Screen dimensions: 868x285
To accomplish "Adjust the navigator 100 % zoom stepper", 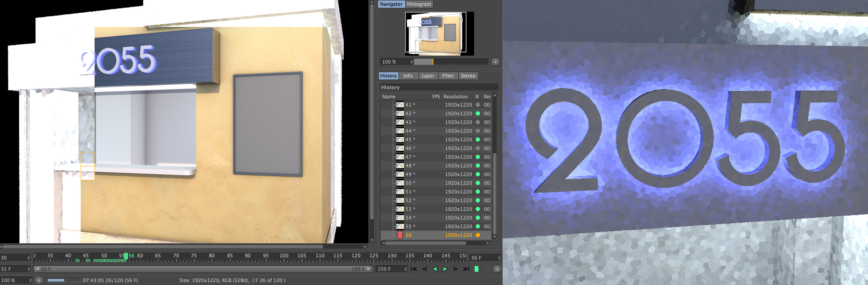I will click(x=411, y=62).
